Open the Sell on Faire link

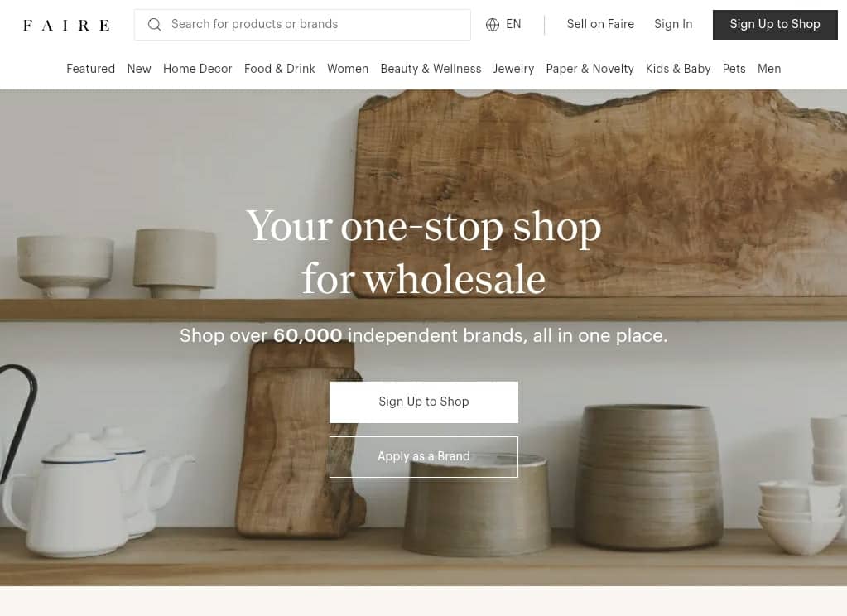click(600, 24)
